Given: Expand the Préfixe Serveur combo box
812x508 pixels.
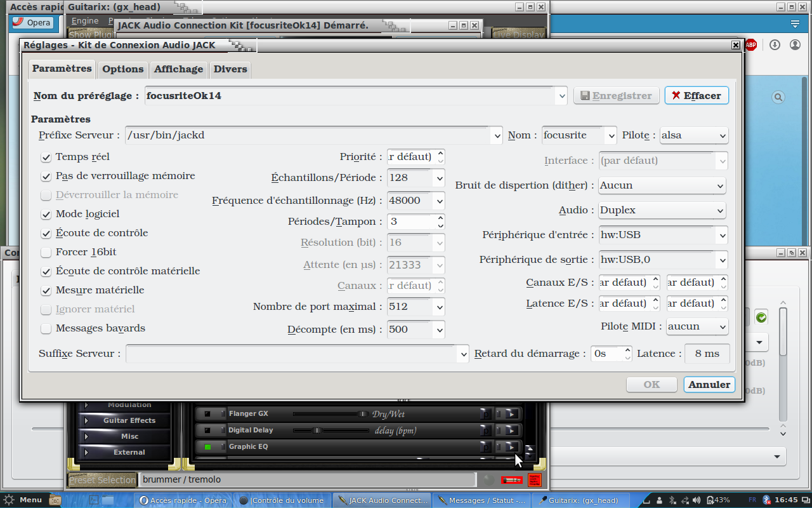Looking at the screenshot, I should (497, 135).
